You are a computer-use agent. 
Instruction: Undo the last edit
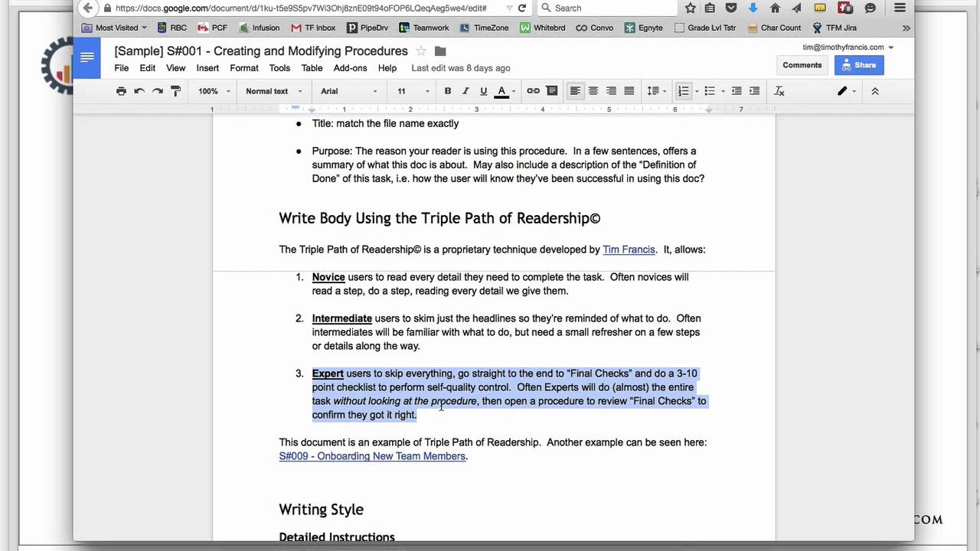click(139, 91)
